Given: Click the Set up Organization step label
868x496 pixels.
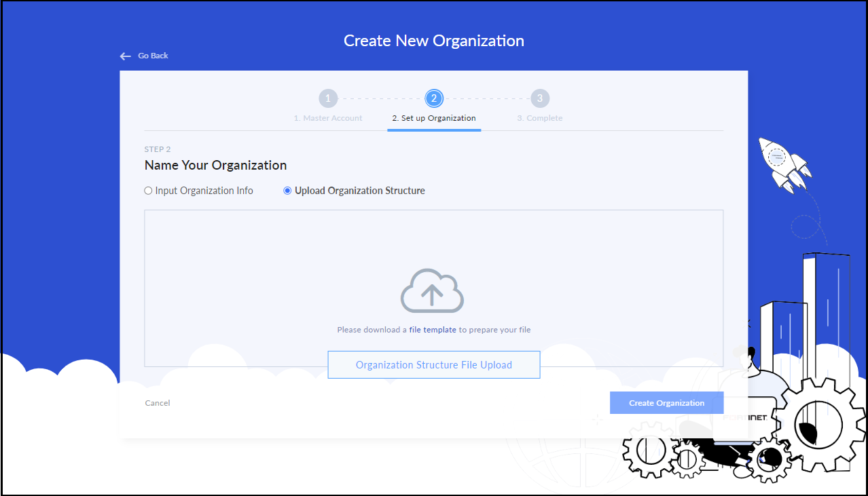Looking at the screenshot, I should pos(434,118).
